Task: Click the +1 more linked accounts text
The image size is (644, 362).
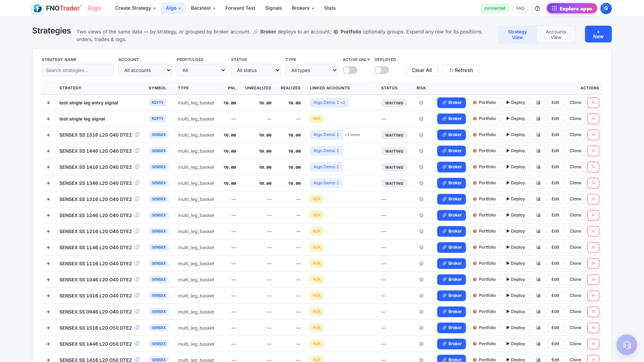Action: click(352, 135)
